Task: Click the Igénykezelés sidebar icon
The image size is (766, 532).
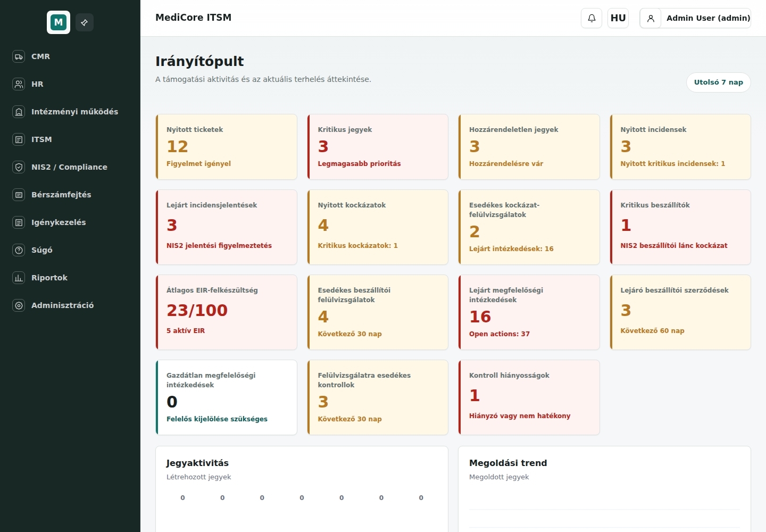Action: pyautogui.click(x=19, y=222)
